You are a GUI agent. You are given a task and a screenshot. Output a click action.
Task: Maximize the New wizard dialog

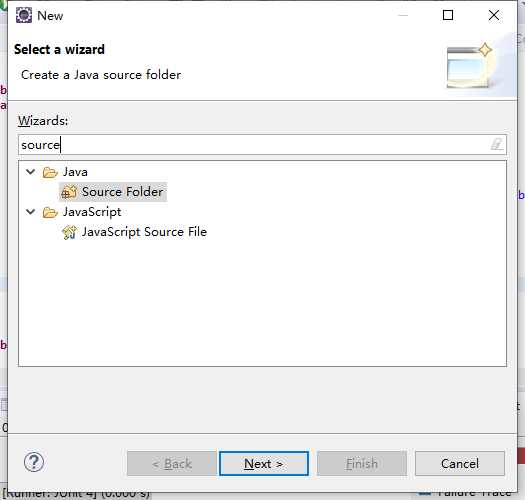[x=448, y=15]
